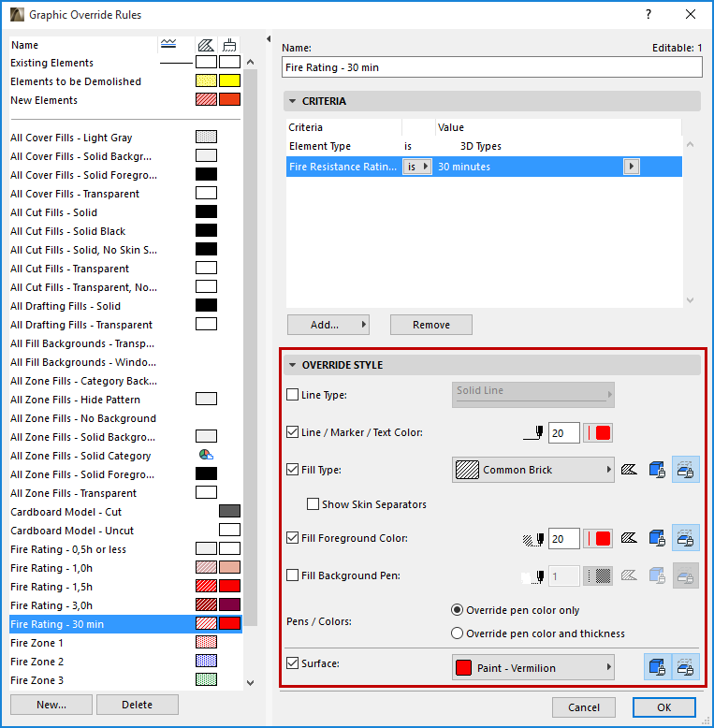The image size is (714, 728).
Task: Click the surface swatch for Cardboard Model - Cut
Action: [229, 511]
